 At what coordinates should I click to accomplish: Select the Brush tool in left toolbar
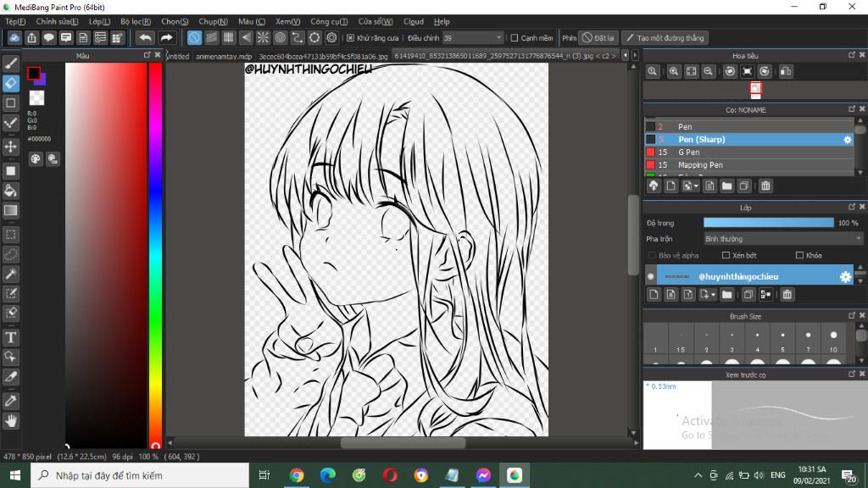point(10,63)
